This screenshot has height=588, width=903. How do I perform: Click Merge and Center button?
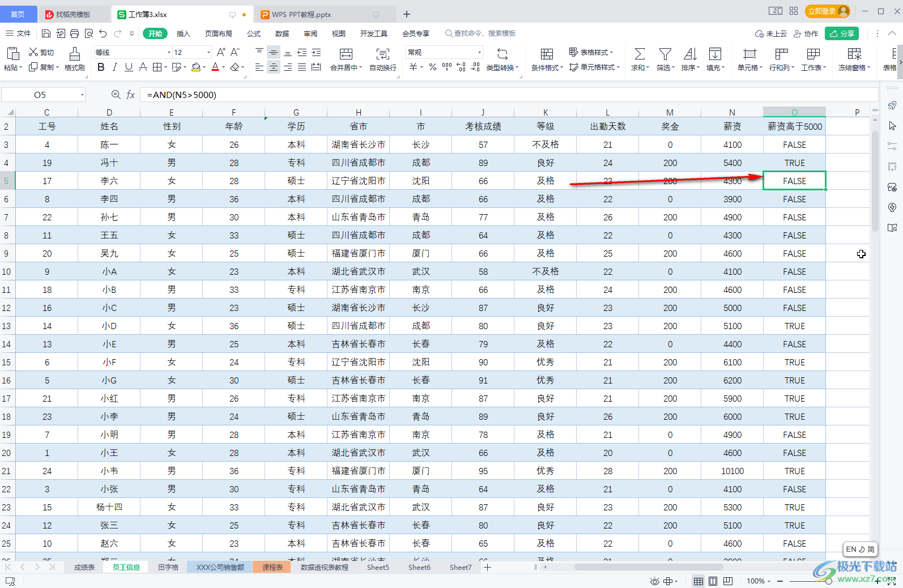pyautogui.click(x=346, y=59)
